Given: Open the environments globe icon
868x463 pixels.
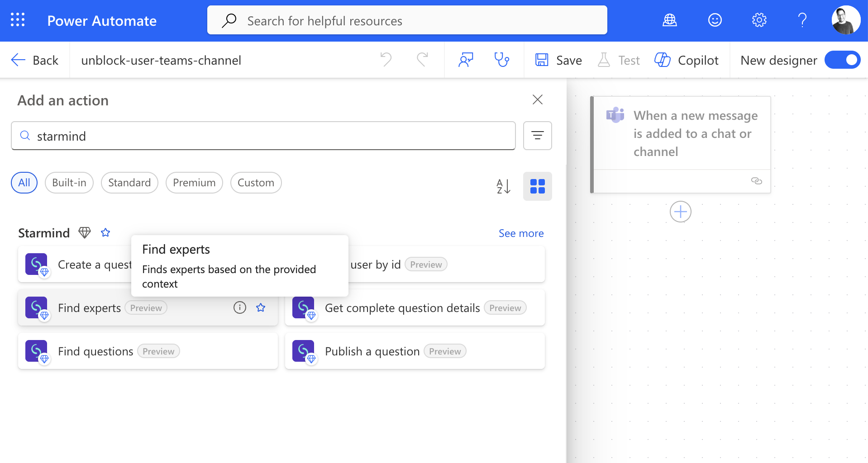Looking at the screenshot, I should [x=670, y=20].
